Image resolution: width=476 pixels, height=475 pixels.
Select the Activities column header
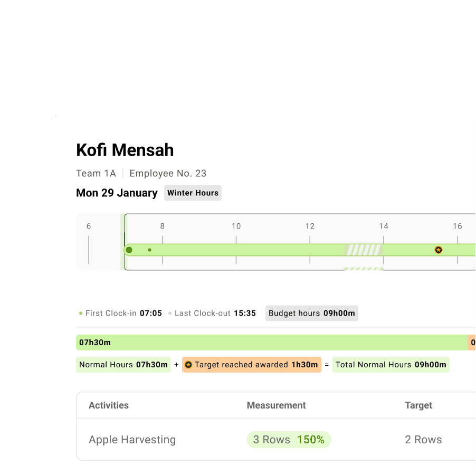pos(108,405)
